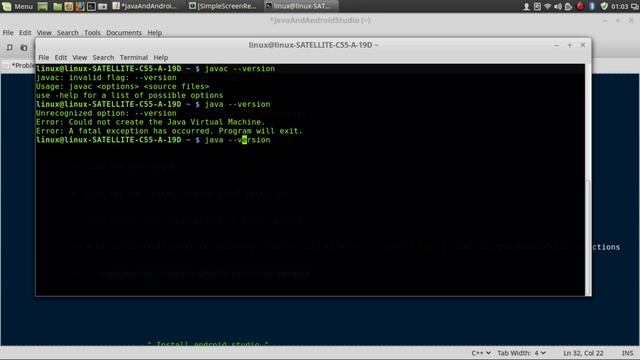Open the C++ language dropdown in status bar
This screenshot has width=640, height=360.
coord(481,353)
